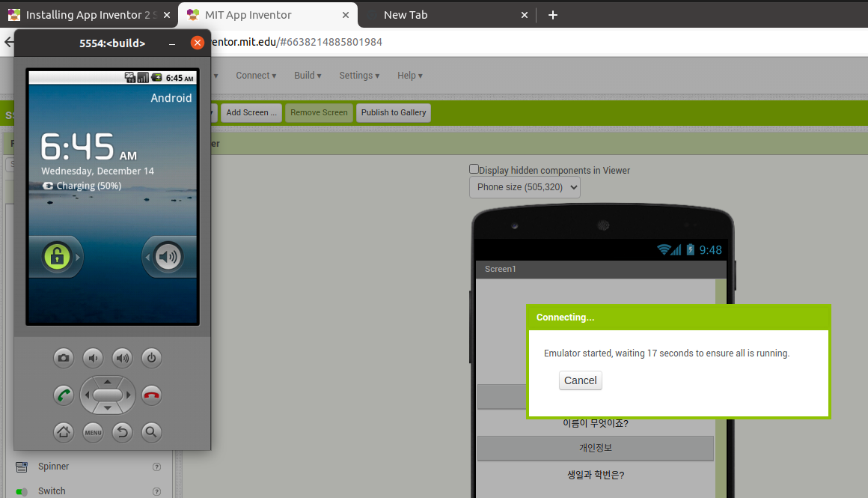
Task: Click the D-pad down arrow
Action: (x=108, y=408)
